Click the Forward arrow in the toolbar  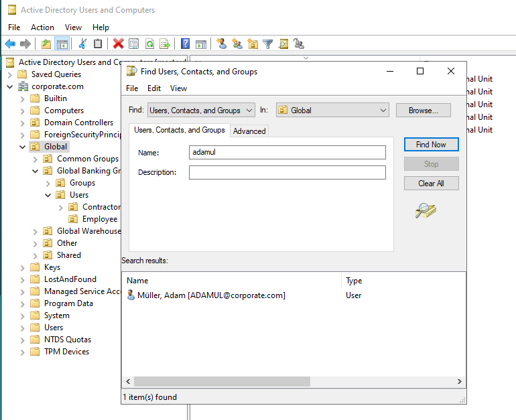25,44
